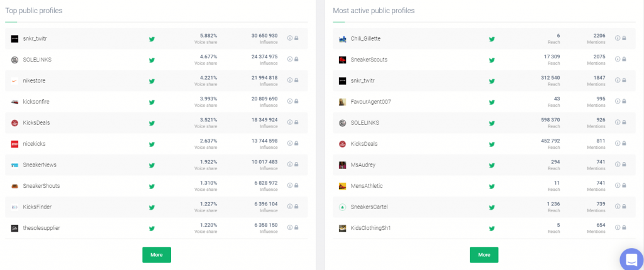Click the Twitter icon in KicksDeals top profiles row
Image resolution: width=644 pixels, height=270 pixels.
(x=152, y=123)
